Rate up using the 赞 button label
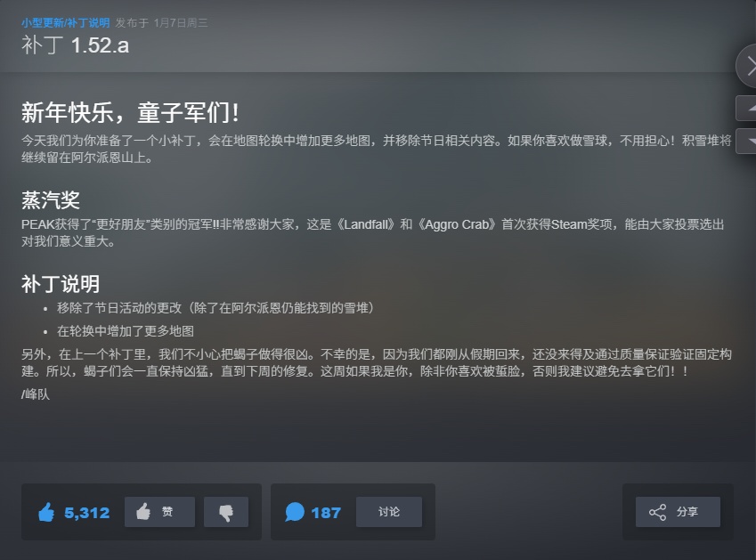 click(x=167, y=511)
